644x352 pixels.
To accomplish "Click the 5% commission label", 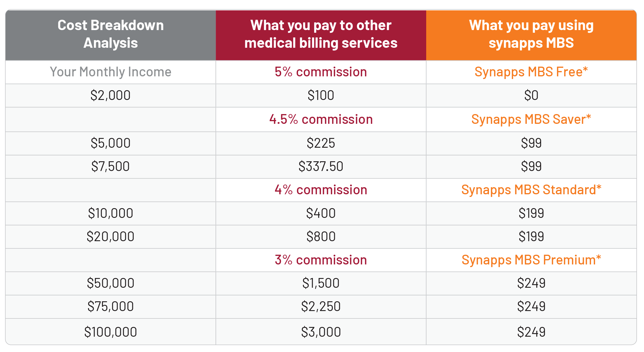I will coord(321,72).
